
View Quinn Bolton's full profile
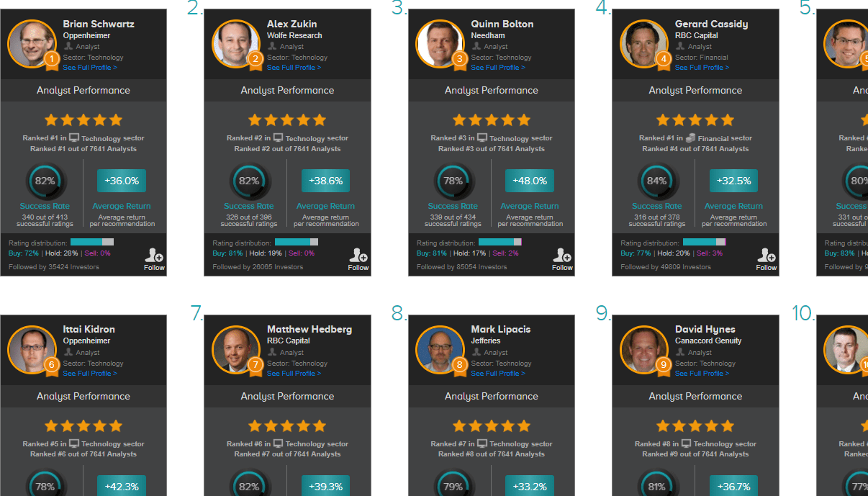coord(498,68)
